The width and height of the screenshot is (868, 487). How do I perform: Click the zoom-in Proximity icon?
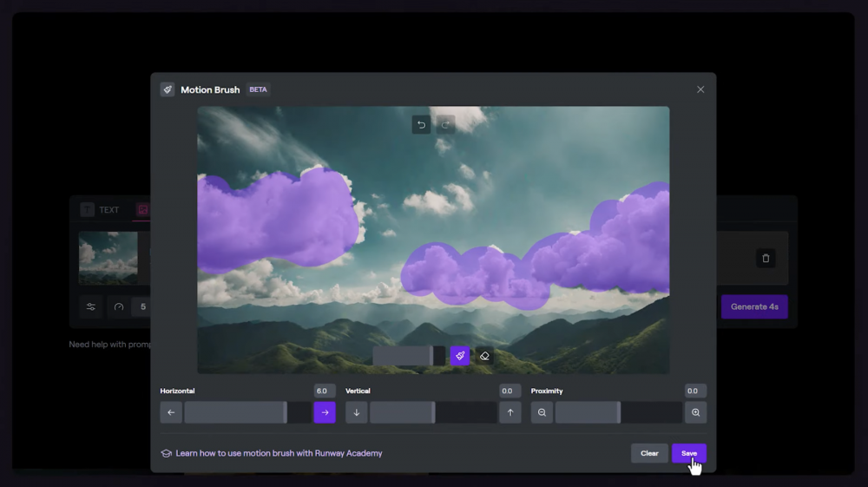(696, 412)
